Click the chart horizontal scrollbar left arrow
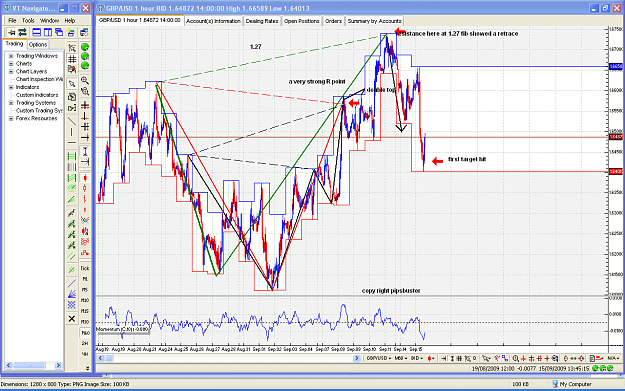The width and height of the screenshot is (625, 391). coord(100,358)
